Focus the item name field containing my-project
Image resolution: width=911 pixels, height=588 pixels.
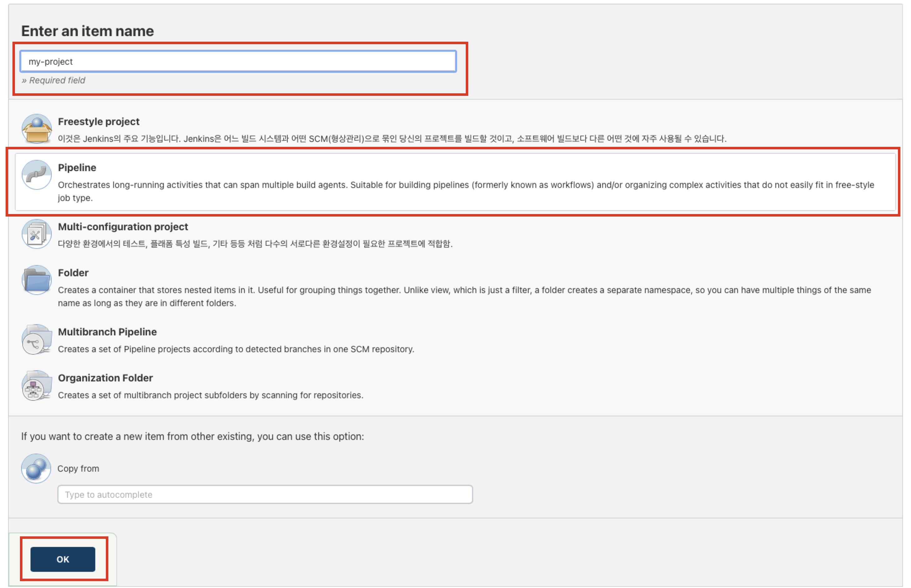click(238, 62)
